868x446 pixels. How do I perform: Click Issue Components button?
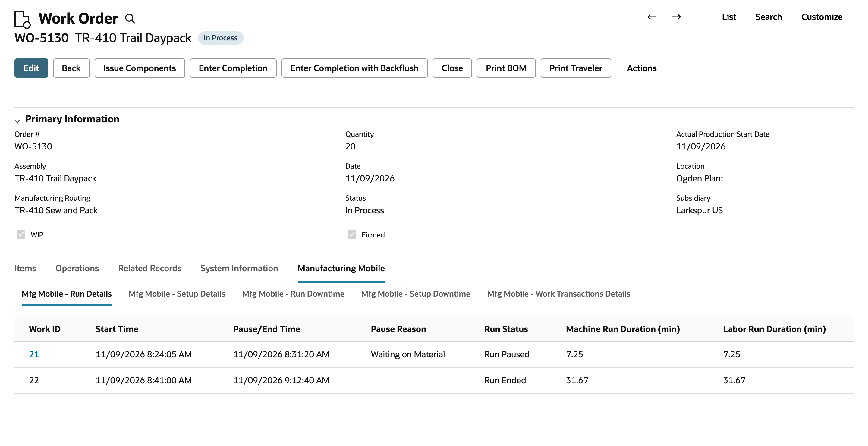coord(140,68)
